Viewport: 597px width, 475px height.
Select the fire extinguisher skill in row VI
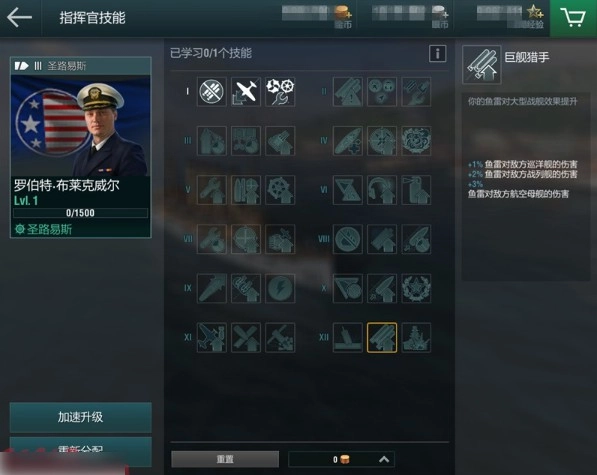[416, 190]
